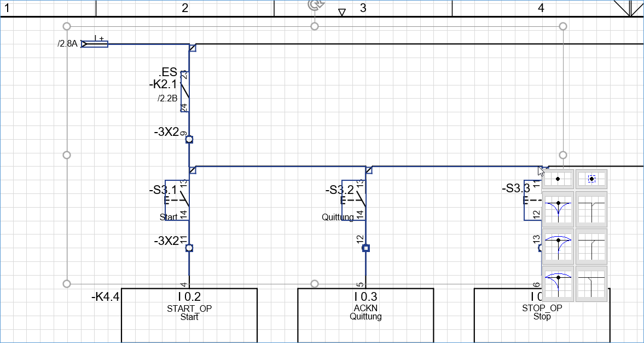Pick the right-diagonal T-junction in third row
This screenshot has height=343, width=644.
point(591,246)
